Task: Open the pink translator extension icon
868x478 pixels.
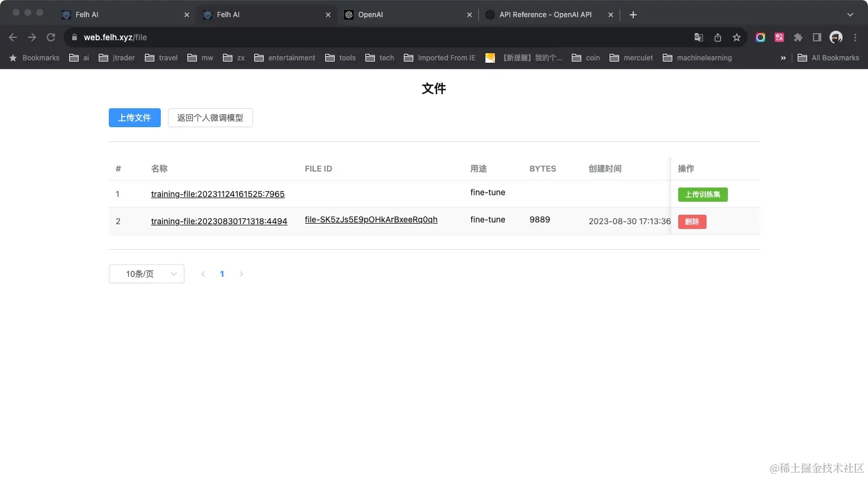Action: [x=779, y=37]
